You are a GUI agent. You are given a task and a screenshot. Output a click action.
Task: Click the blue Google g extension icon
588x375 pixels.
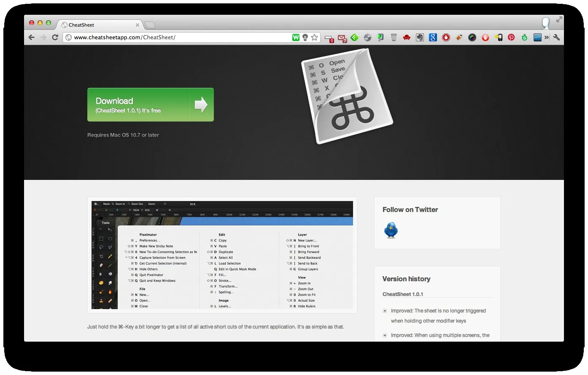point(433,37)
